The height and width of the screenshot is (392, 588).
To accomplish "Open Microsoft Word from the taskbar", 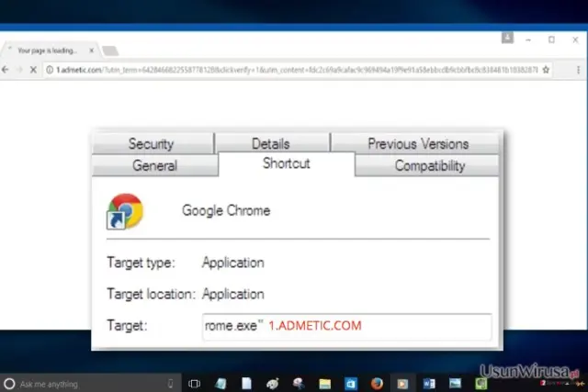I will (x=429, y=384).
